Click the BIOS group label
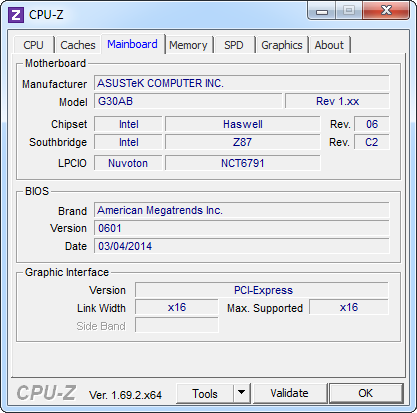 (37, 191)
